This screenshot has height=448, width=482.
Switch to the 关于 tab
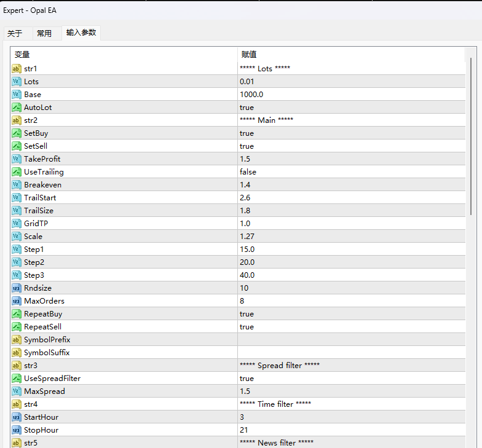(x=15, y=34)
